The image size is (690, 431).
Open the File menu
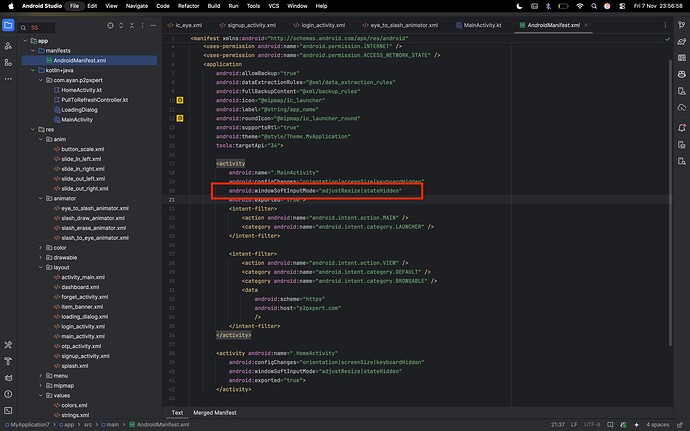coord(74,6)
